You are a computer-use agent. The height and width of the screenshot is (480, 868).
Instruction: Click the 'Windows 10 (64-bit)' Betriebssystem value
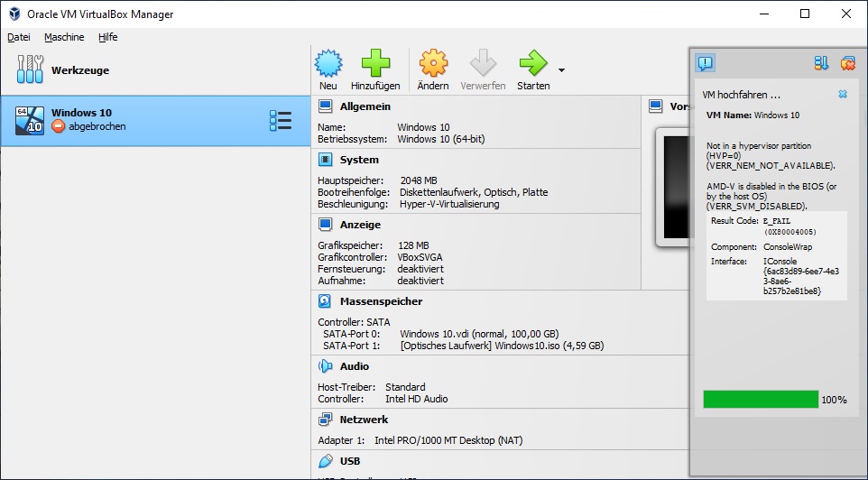click(x=440, y=140)
